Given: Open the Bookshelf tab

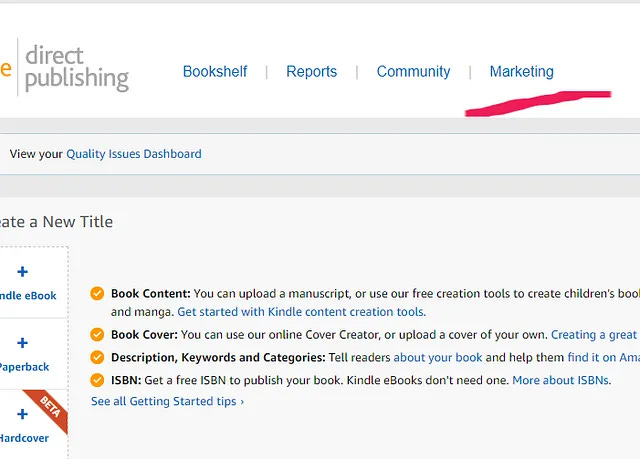Looking at the screenshot, I should (215, 71).
